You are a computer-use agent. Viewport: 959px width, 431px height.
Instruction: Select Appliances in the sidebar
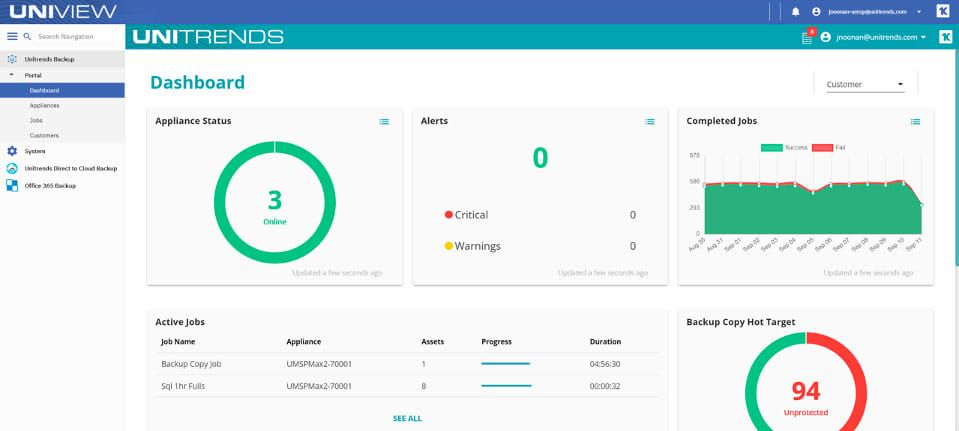tap(44, 106)
